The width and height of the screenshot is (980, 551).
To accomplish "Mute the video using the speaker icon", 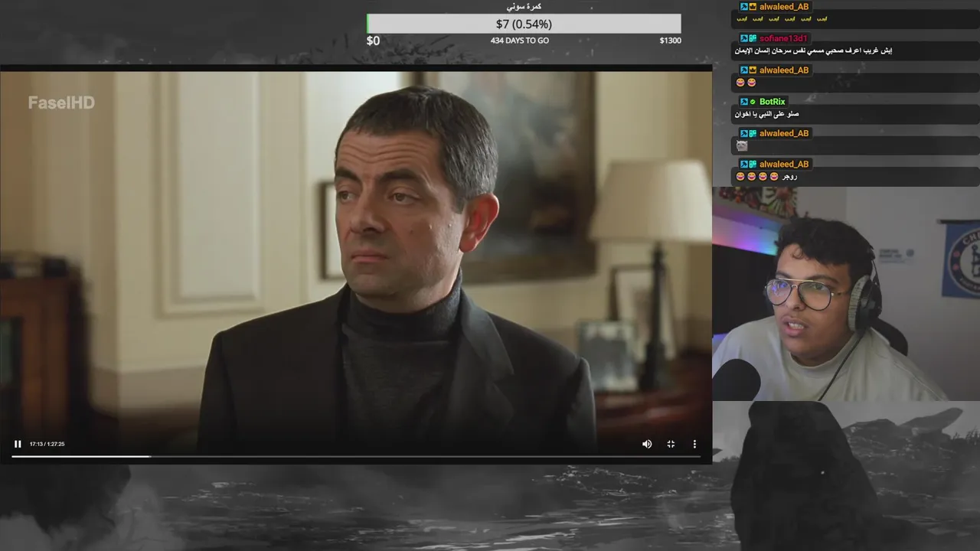I will click(647, 444).
